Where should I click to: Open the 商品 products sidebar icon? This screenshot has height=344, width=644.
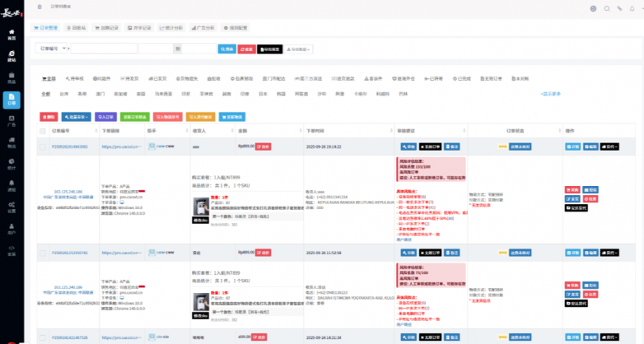click(11, 78)
